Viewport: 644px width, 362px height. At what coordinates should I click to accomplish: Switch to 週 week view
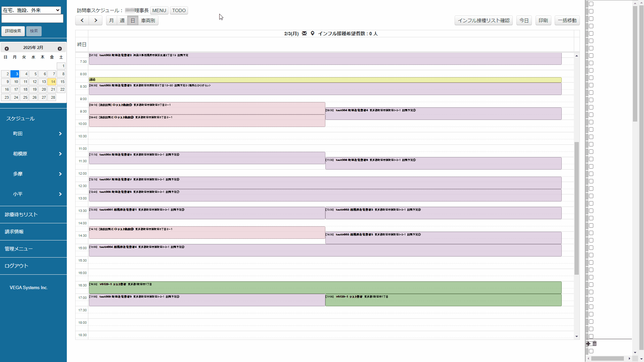pyautogui.click(x=122, y=20)
